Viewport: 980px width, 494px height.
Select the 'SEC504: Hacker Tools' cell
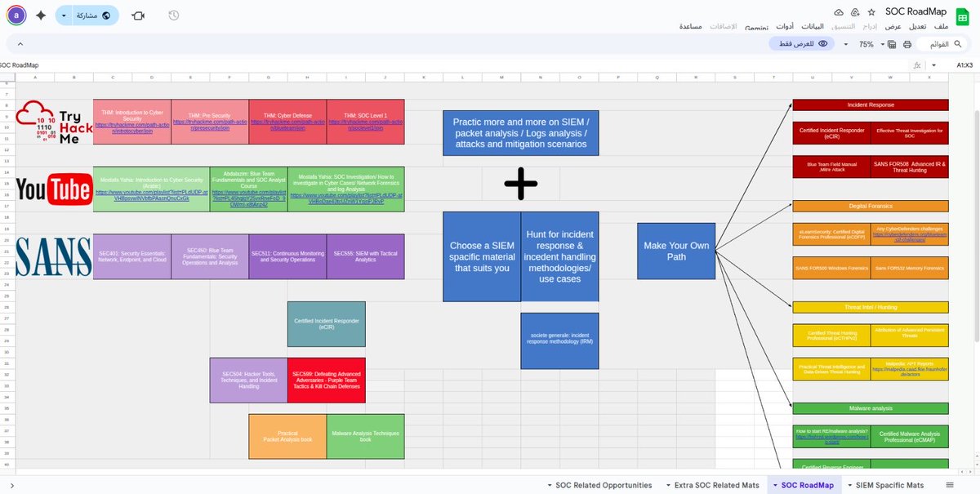[x=248, y=380]
